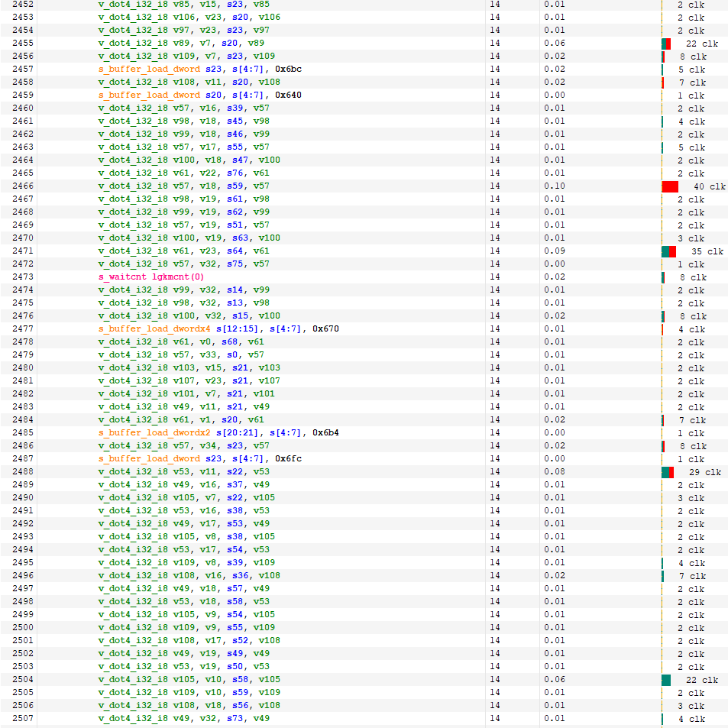Select line 2504 v_dot4_i32_i8 v105, v10, s58
This screenshot has height=728, width=728.
pyautogui.click(x=189, y=680)
